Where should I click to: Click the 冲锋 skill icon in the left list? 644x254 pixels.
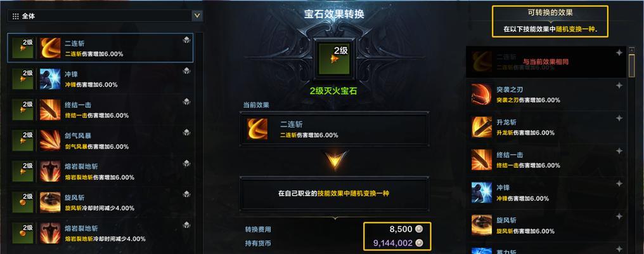50,79
